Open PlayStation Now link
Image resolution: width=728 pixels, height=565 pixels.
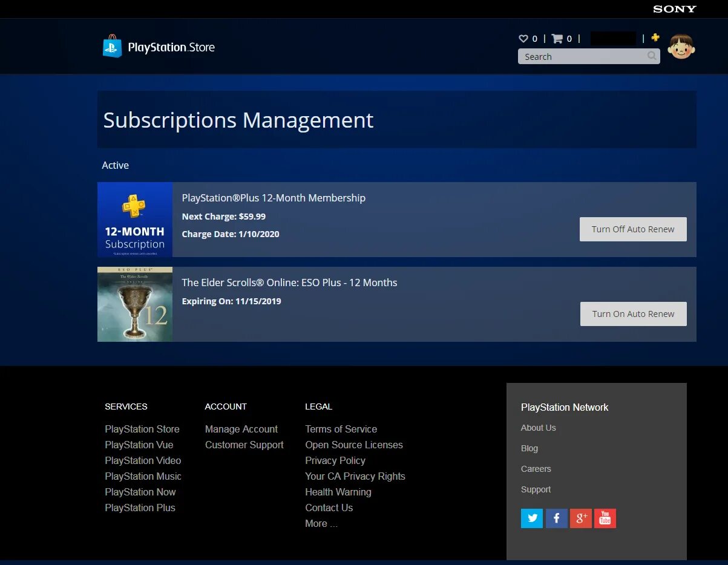[140, 492]
